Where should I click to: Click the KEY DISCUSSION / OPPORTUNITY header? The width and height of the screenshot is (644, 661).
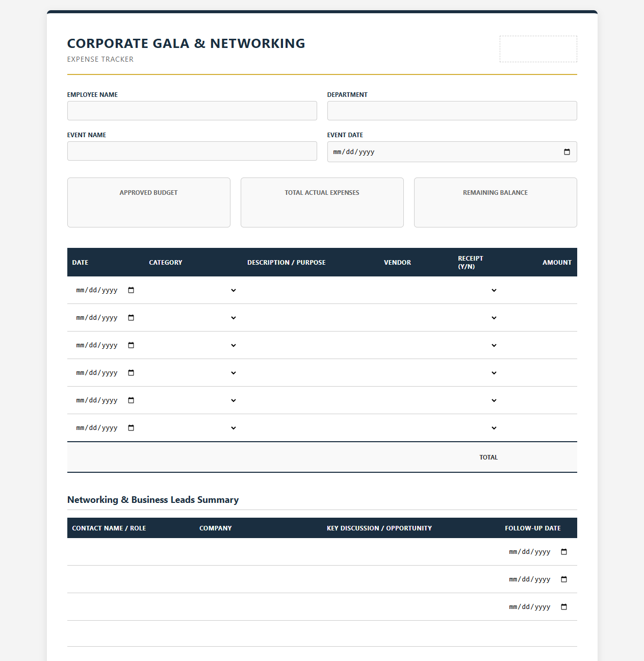(x=379, y=528)
